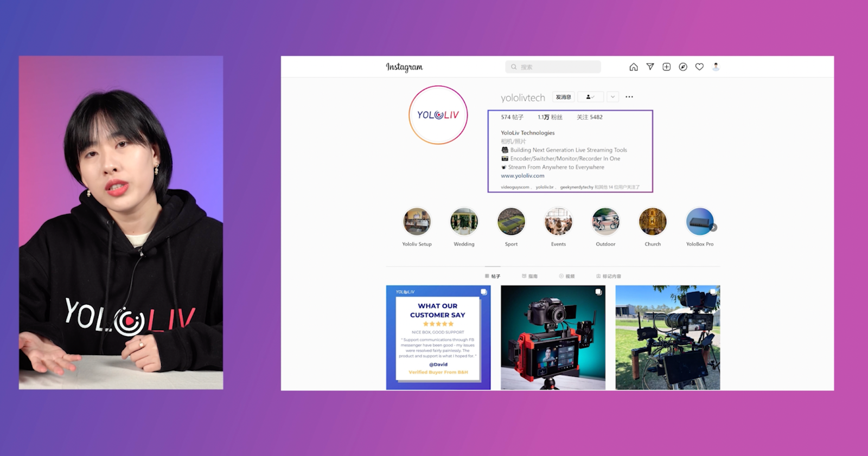868x456 pixels.
Task: Click the carousel icon on camera rig post
Action: click(598, 292)
